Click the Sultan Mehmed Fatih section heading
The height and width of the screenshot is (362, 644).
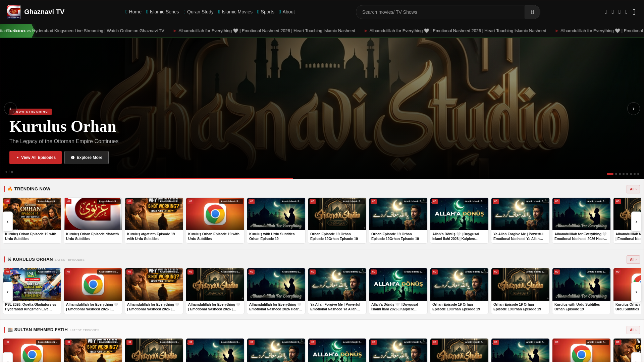coord(38,330)
